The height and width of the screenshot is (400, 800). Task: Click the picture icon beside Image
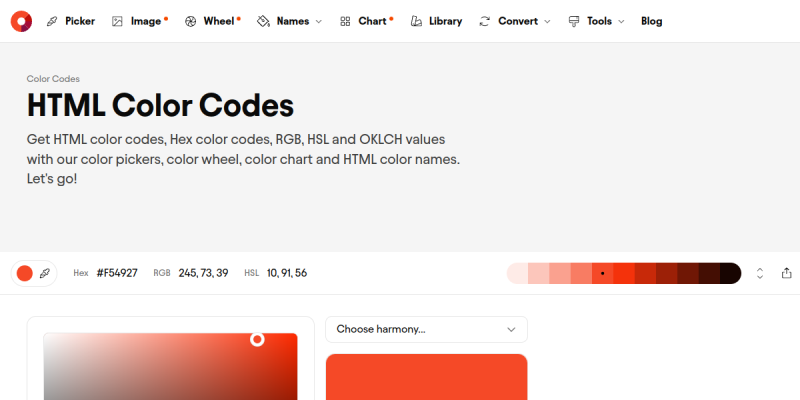tap(117, 21)
